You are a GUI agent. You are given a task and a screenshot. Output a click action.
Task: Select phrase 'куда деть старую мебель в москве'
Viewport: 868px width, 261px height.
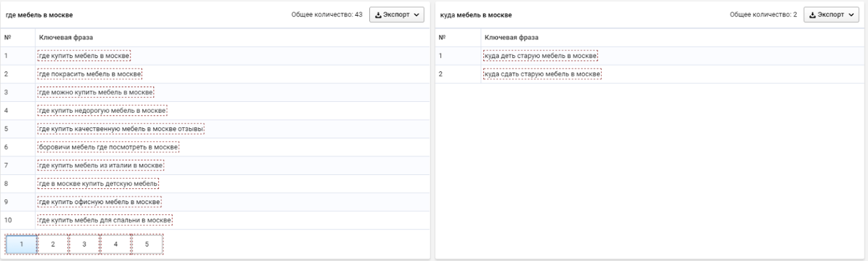point(541,56)
